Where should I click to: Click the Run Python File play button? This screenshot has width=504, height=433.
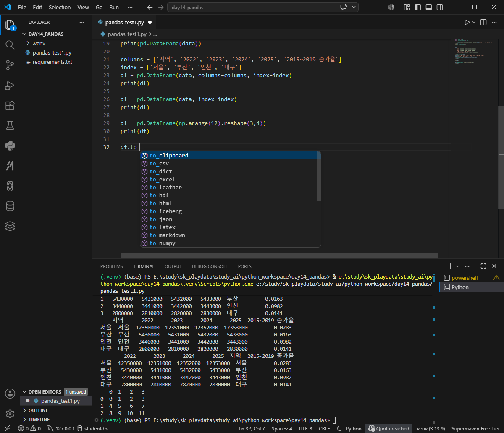(467, 22)
